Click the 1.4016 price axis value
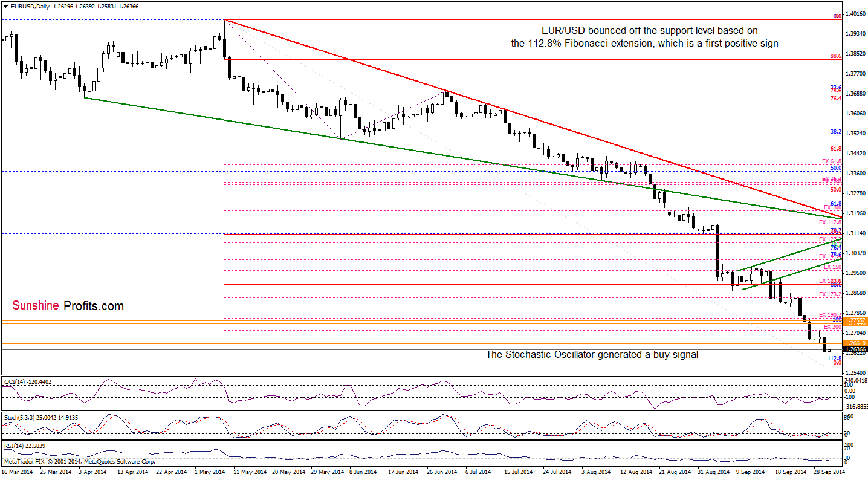The image size is (868, 477). point(855,14)
